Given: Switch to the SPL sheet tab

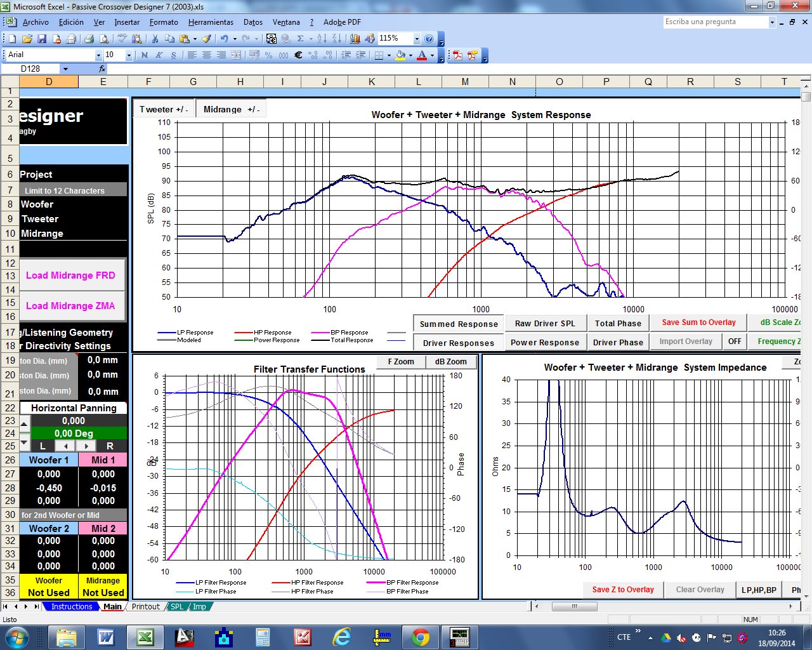Looking at the screenshot, I should (177, 607).
